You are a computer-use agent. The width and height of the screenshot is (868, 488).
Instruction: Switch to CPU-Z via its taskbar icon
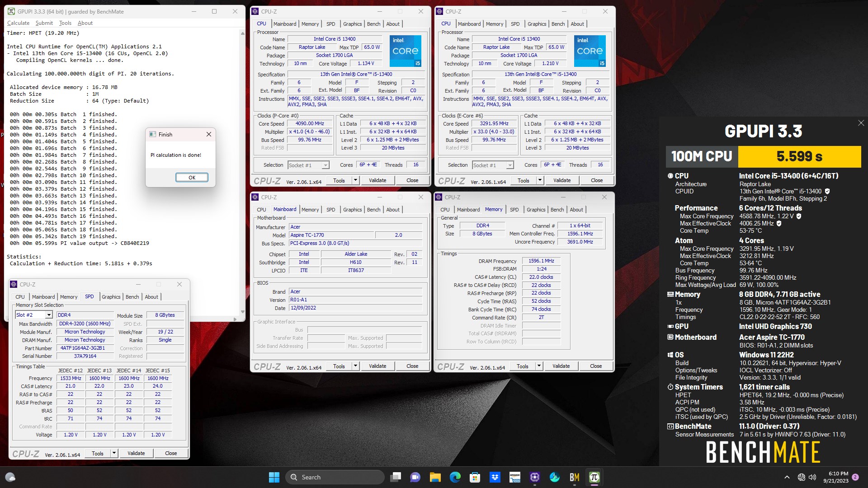(534, 477)
